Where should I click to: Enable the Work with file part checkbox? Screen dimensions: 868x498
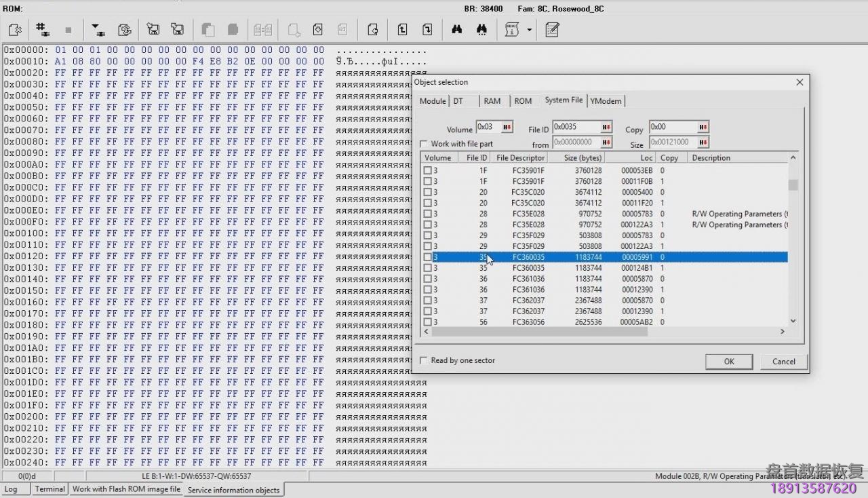coord(424,144)
